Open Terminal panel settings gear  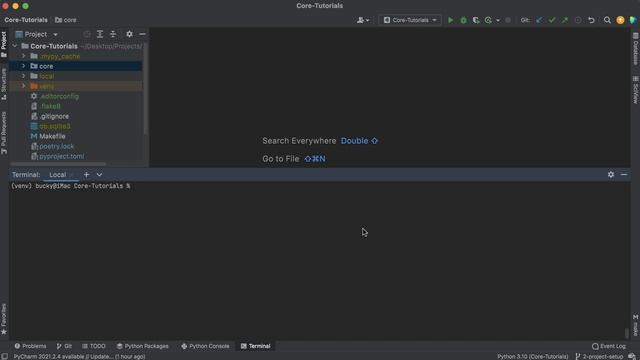(x=611, y=174)
